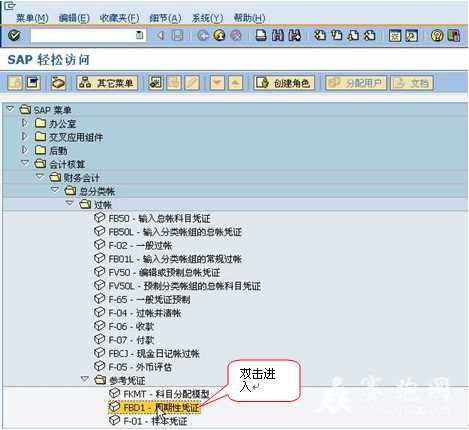Open the 收藏夹(F) menu
469x430 pixels.
[119, 18]
